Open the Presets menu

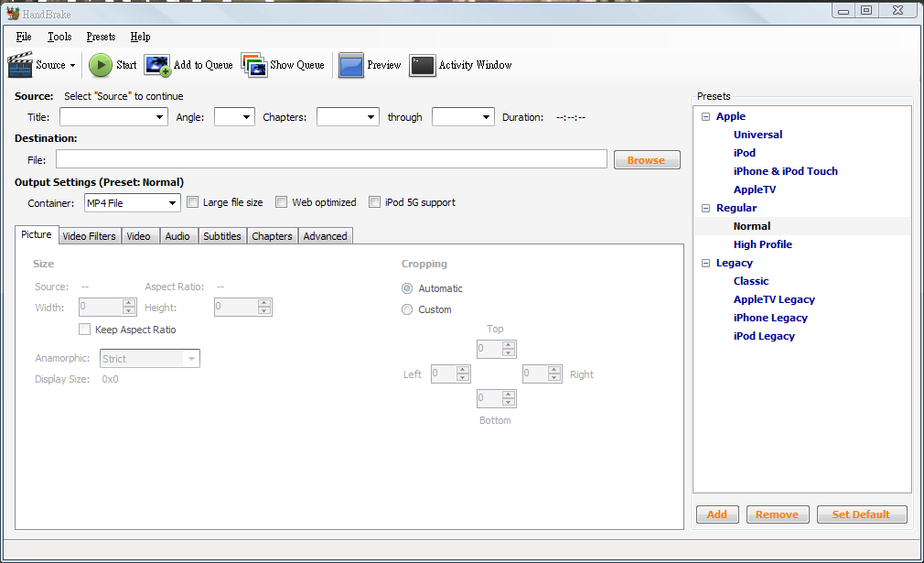[101, 37]
